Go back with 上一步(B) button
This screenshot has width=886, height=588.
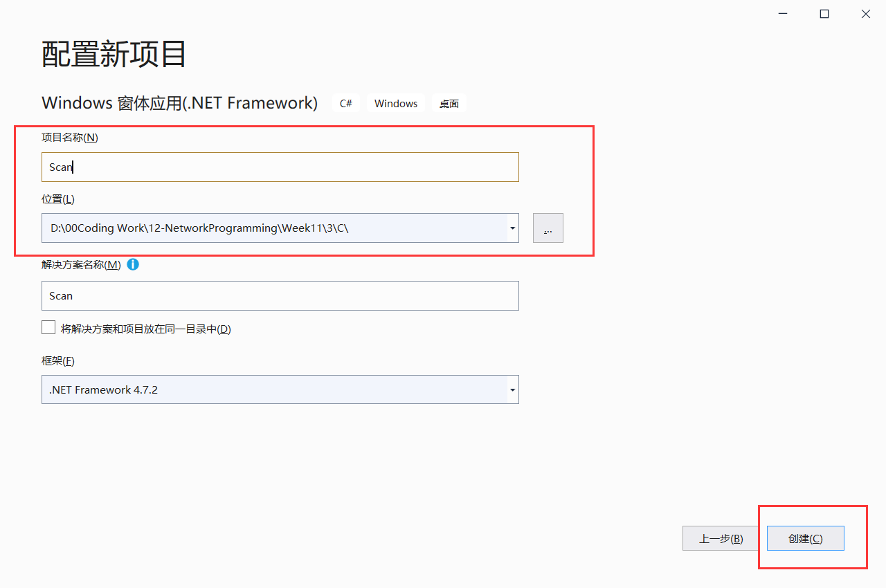click(721, 538)
